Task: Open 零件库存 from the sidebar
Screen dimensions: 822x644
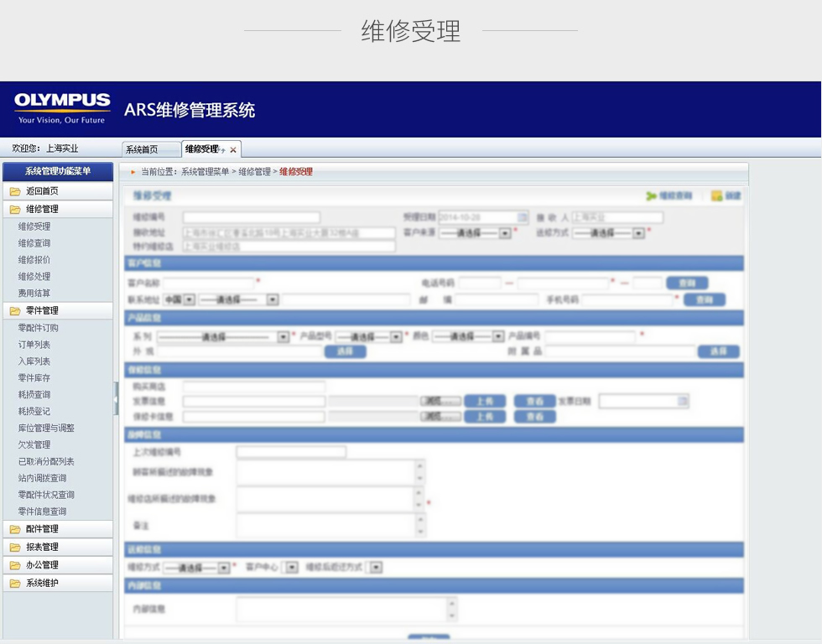Action: pos(34,378)
